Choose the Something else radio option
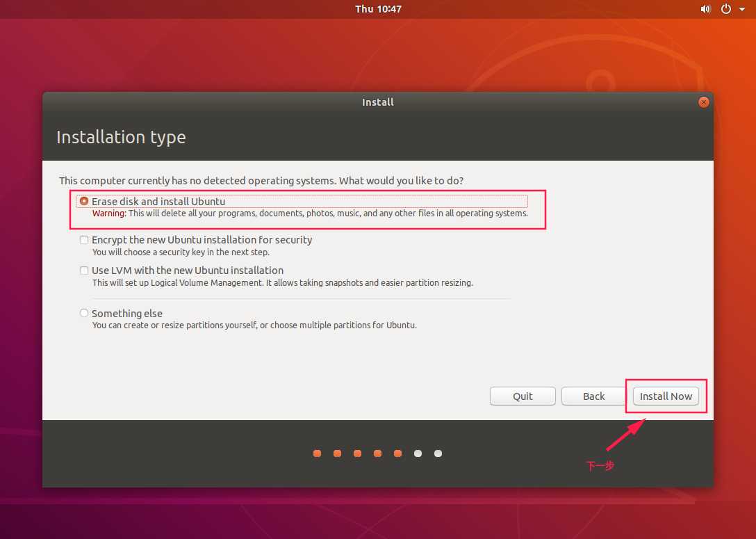The image size is (756, 539). pyautogui.click(x=84, y=313)
